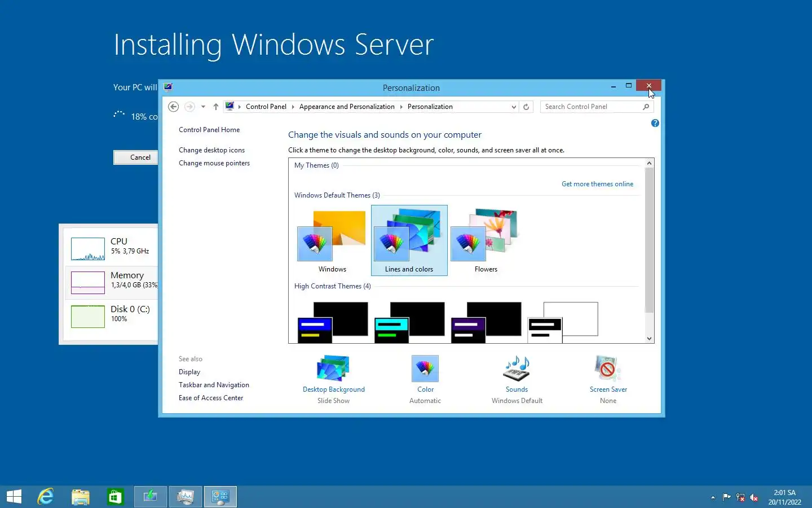The width and height of the screenshot is (812, 508).
Task: Open Change desktop icons link
Action: pos(211,150)
